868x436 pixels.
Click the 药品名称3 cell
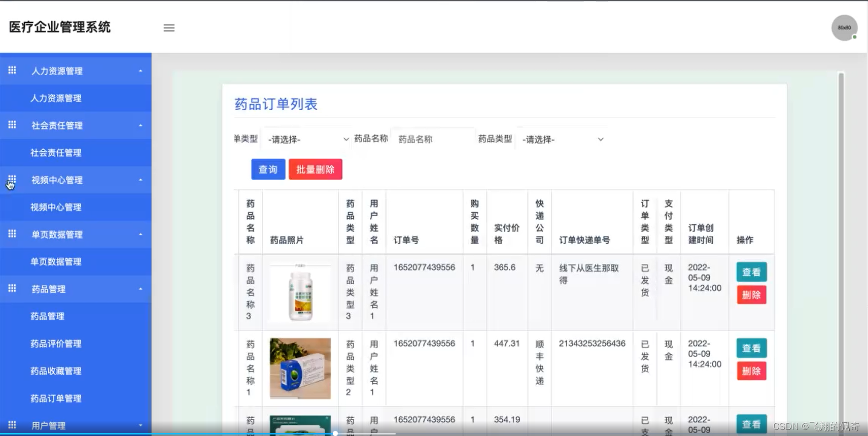click(250, 292)
